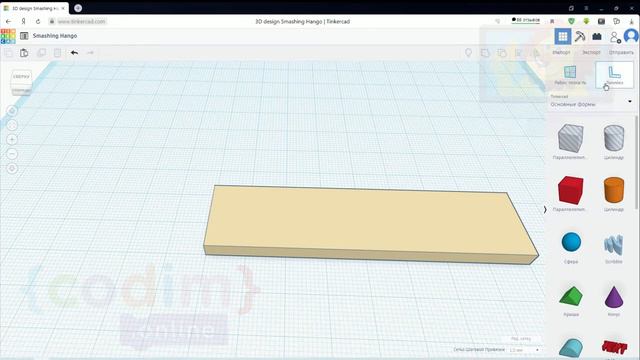
Task: Rename the design titled Smashing Hango
Action: click(x=55, y=36)
